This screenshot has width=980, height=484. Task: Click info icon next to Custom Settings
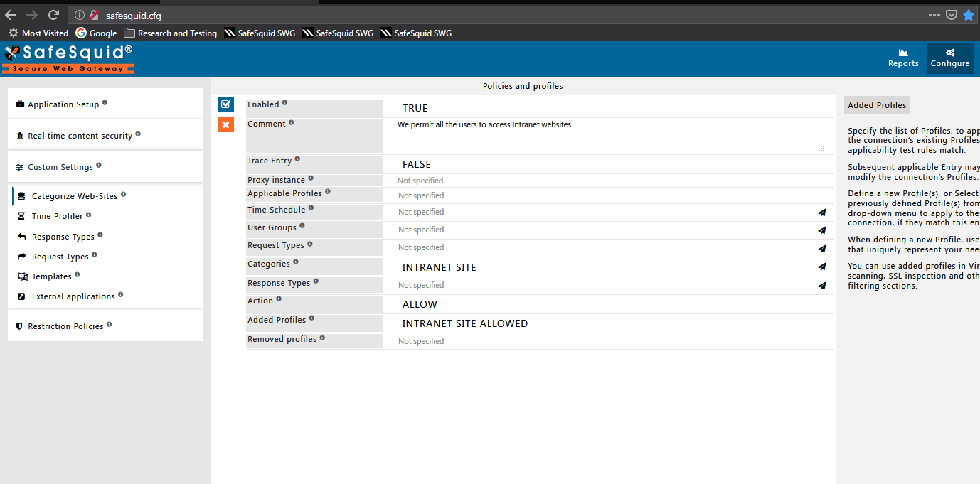click(99, 166)
